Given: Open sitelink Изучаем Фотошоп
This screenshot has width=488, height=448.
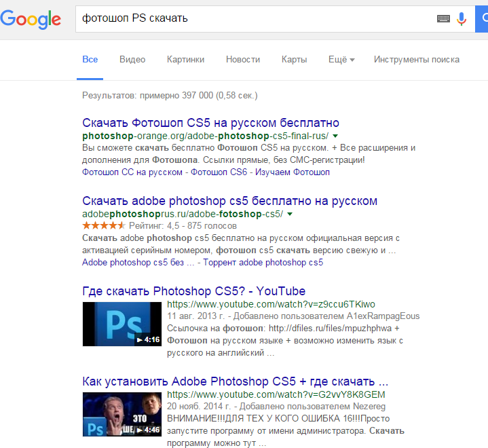Looking at the screenshot, I should [x=293, y=172].
